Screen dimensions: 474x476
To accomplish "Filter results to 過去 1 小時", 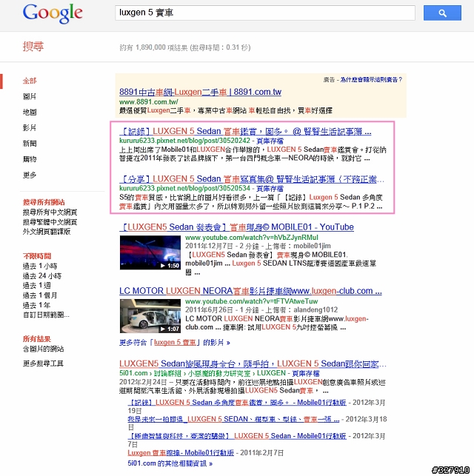I will point(40,267).
